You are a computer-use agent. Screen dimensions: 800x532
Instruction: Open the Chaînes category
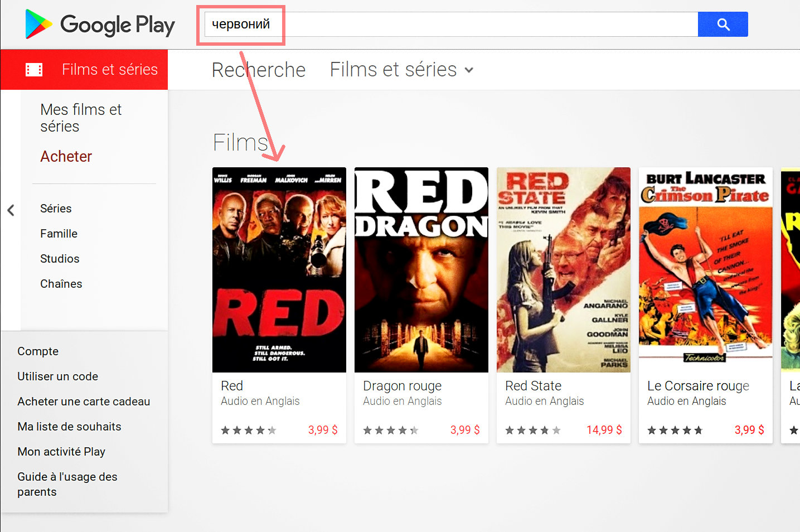coord(61,284)
